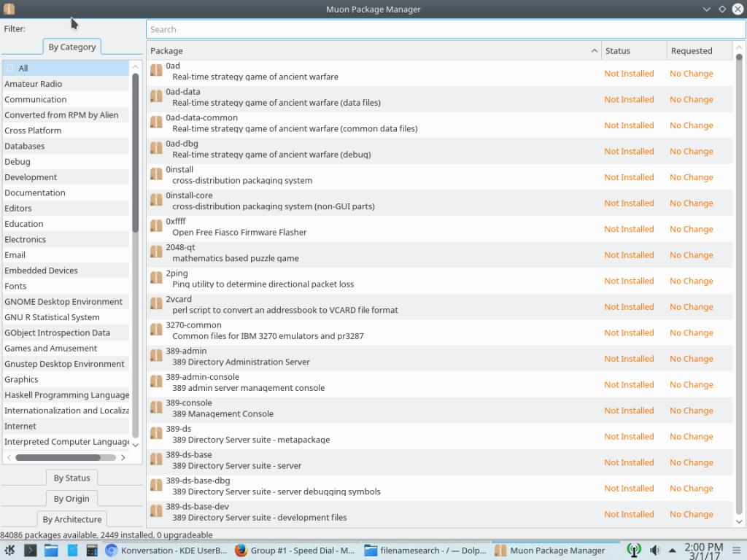Select the By Category tab

tap(71, 47)
